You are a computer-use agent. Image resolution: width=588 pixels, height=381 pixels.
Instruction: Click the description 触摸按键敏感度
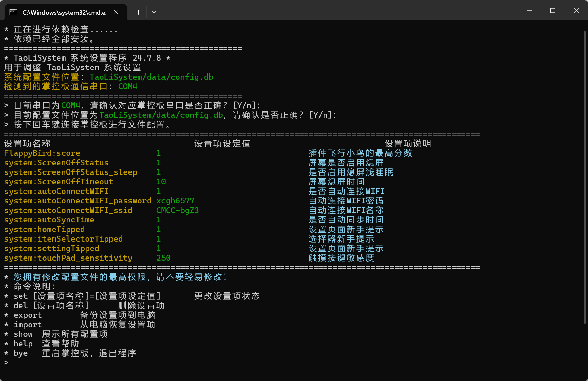pyautogui.click(x=341, y=258)
